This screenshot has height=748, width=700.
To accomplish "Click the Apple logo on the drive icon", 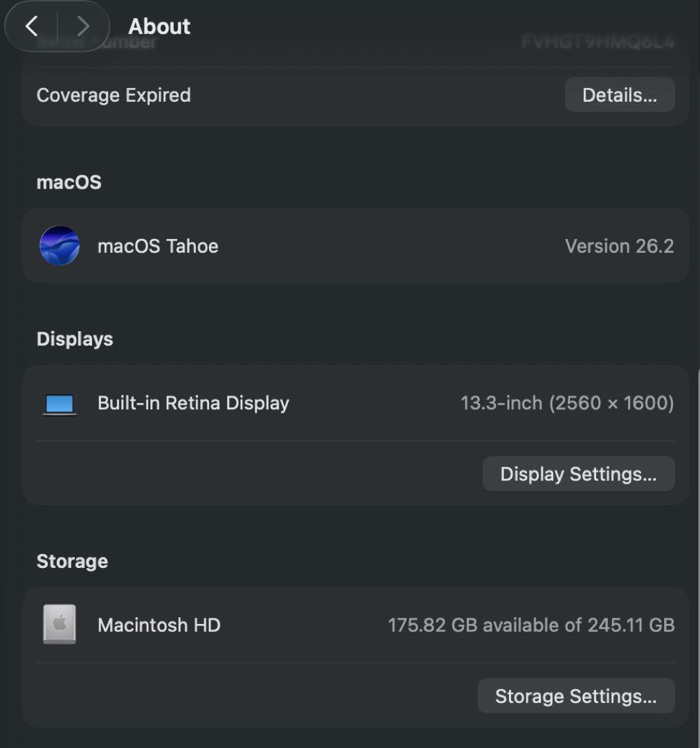I will point(60,623).
